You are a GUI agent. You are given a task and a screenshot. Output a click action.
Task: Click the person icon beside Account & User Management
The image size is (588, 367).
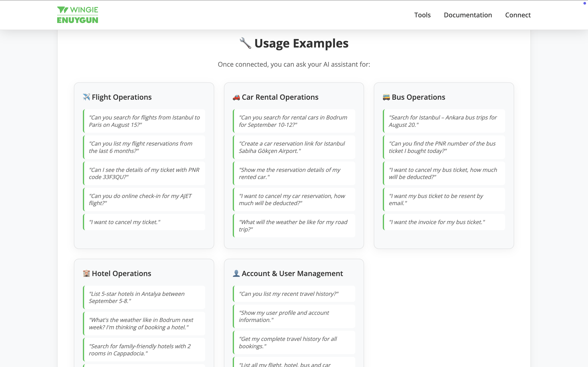point(236,273)
